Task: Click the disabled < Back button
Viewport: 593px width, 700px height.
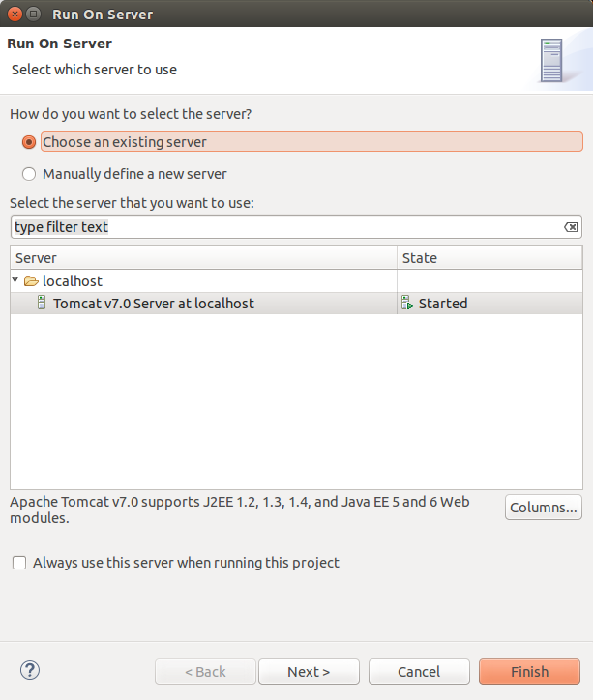Action: point(205,671)
